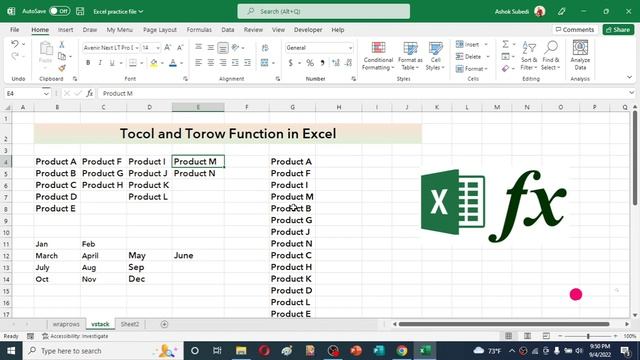Viewport: 640px width, 360px height.
Task: Click the Windows Start button
Action: pyautogui.click(x=11, y=351)
